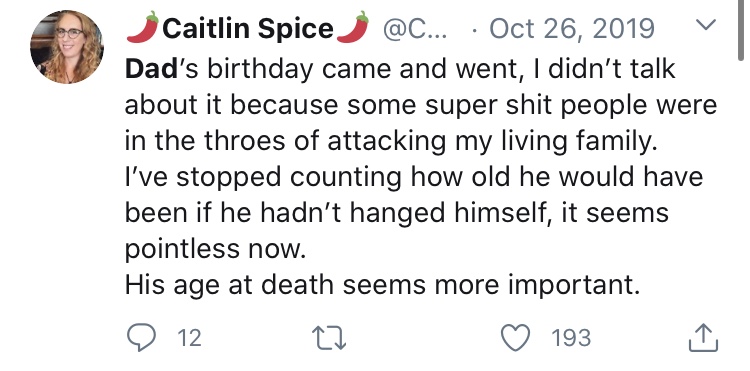Click the chili pepper emoji after Spice
Image resolution: width=750 pixels, height=371 pixels.
(353, 27)
